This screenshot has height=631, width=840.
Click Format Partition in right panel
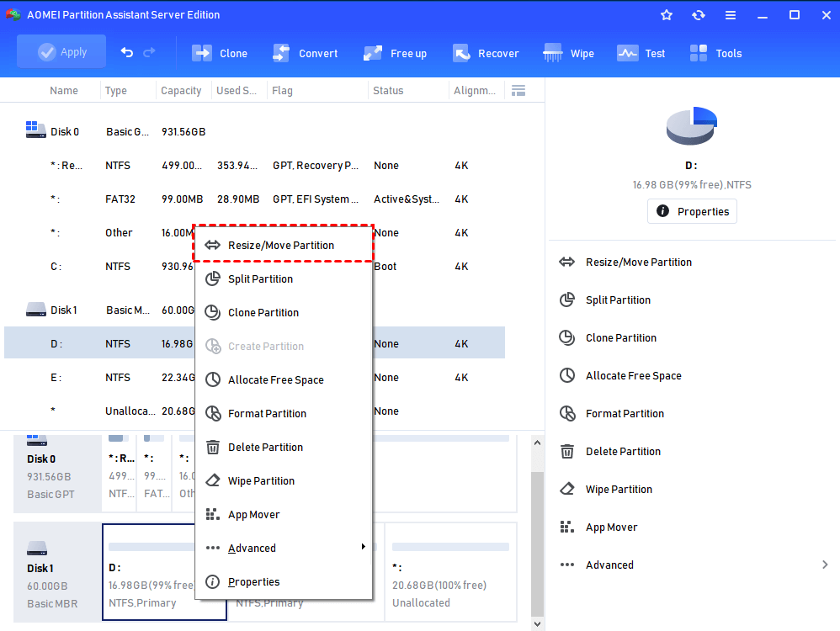[x=611, y=414]
